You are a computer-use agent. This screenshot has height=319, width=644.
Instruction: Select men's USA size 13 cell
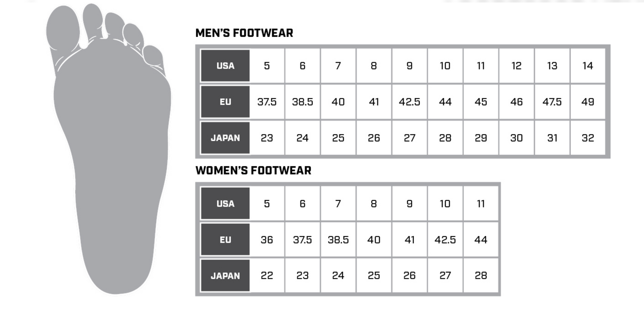[552, 66]
